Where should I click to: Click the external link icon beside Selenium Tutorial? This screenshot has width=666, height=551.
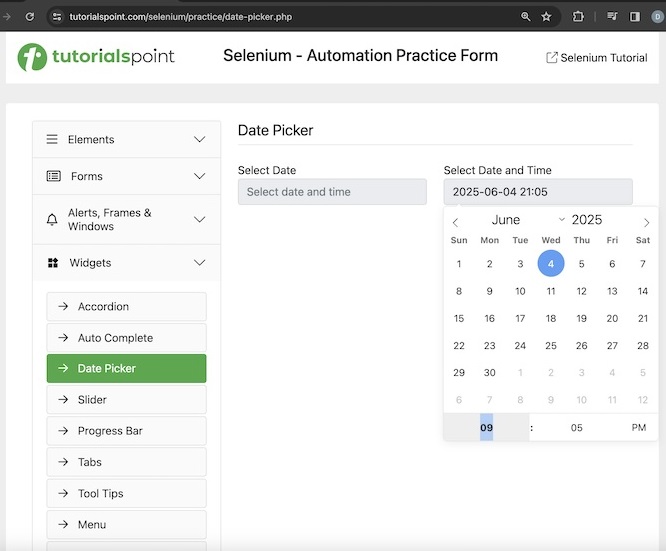(551, 57)
